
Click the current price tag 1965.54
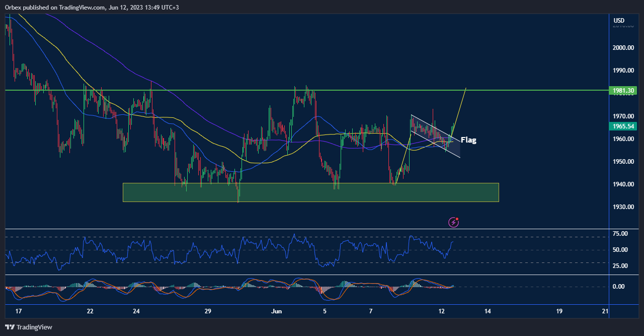coord(623,126)
